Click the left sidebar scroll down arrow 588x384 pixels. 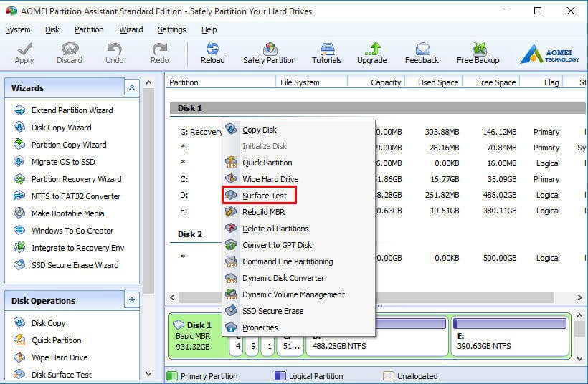(148, 373)
